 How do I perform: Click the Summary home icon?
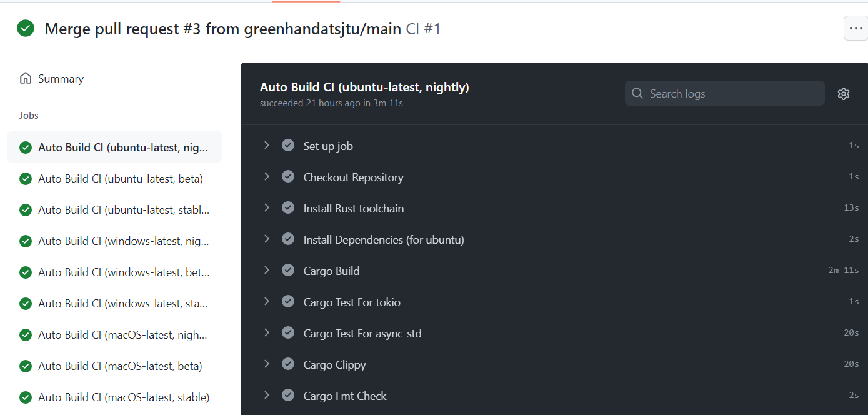(25, 77)
